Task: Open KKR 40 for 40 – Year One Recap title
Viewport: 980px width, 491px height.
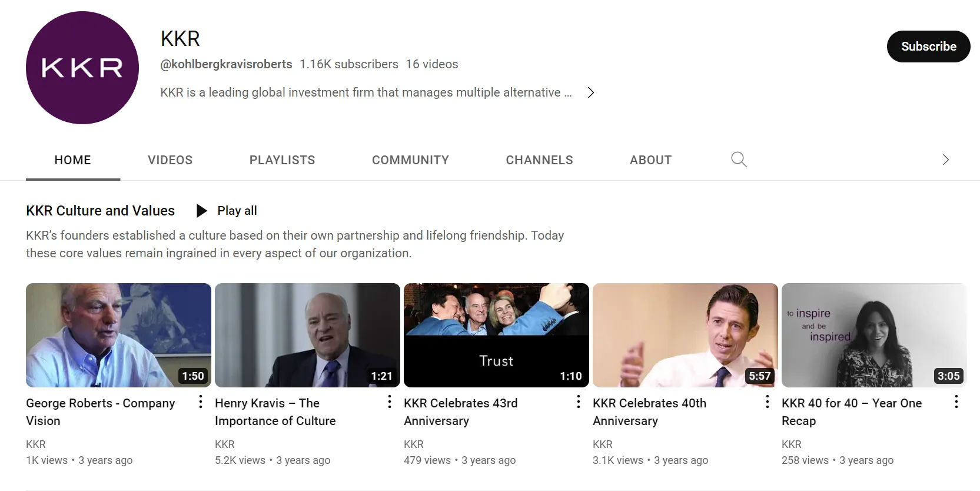Action: 852,412
